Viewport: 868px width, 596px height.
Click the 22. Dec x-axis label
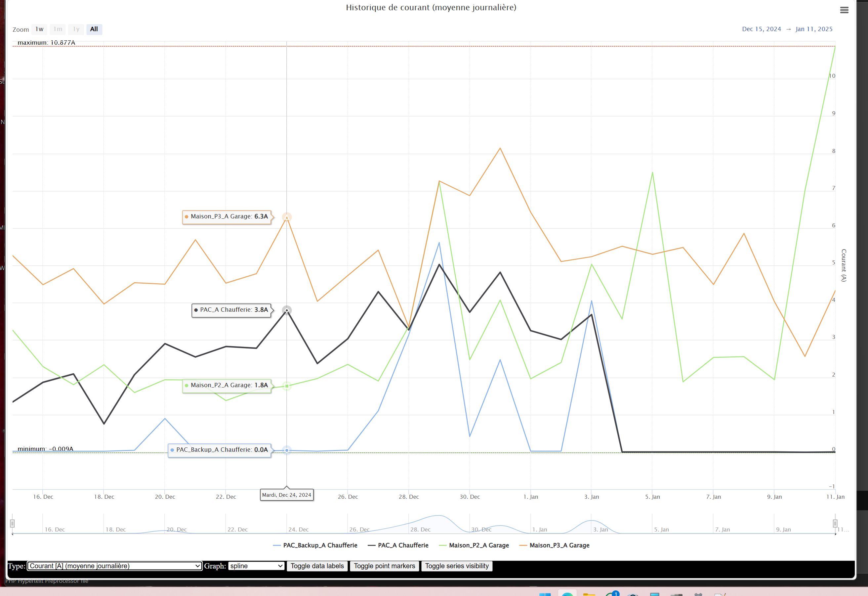pos(226,497)
